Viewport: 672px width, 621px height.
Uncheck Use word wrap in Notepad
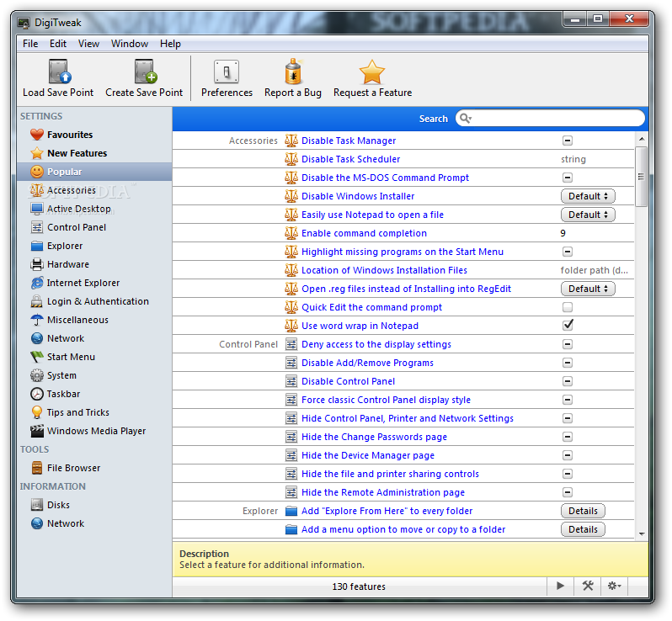tap(568, 325)
